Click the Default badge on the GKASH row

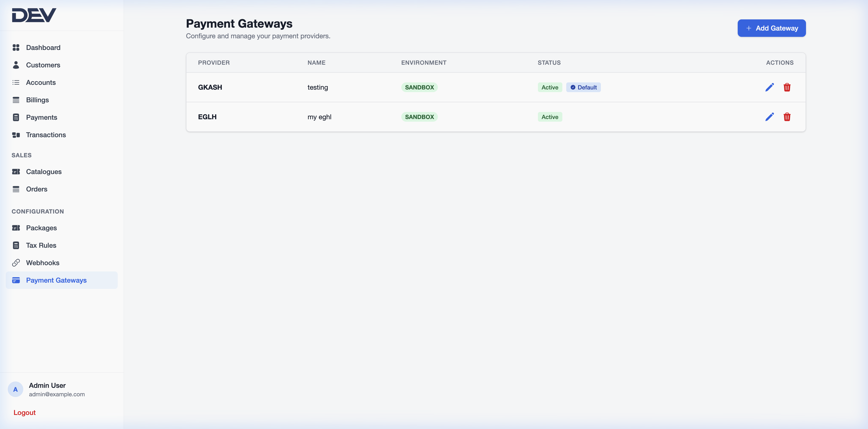(583, 87)
